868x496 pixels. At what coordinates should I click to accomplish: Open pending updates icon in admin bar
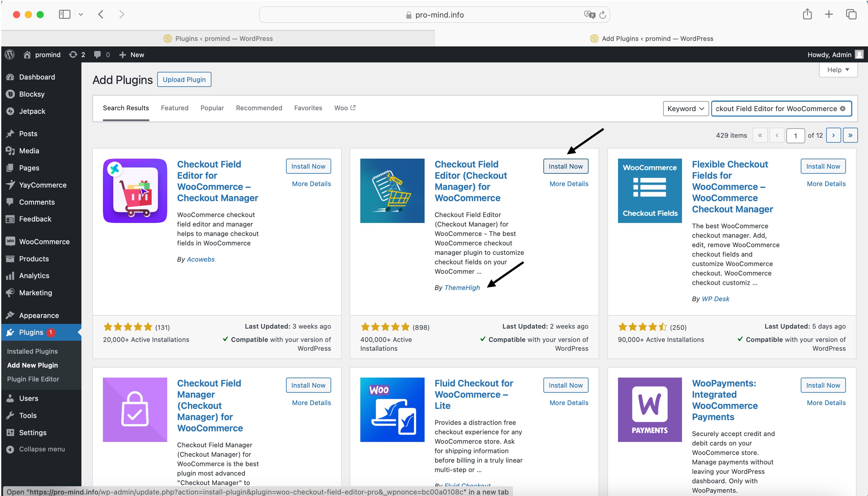73,54
